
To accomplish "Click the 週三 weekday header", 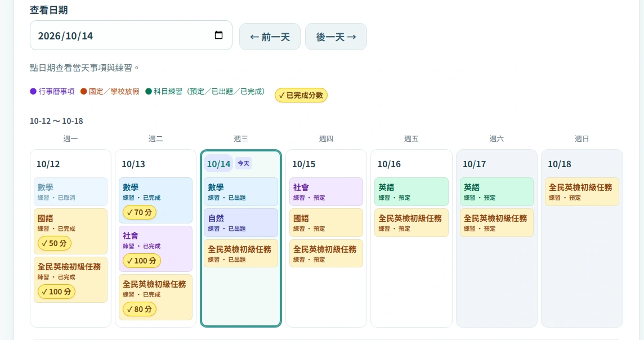I will coord(241,139).
